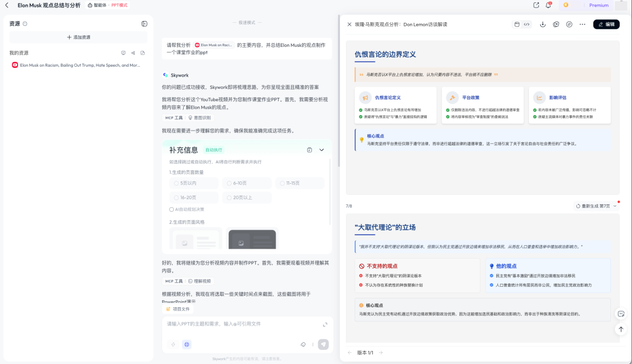Collapse the 资源 sidebar panel
This screenshot has height=364, width=632.
pos(144,24)
